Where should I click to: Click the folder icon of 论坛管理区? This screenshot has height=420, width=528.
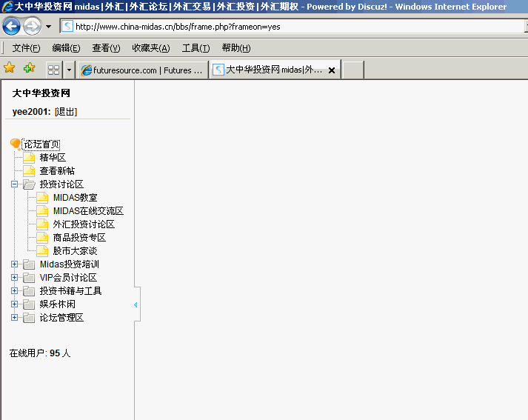29,318
